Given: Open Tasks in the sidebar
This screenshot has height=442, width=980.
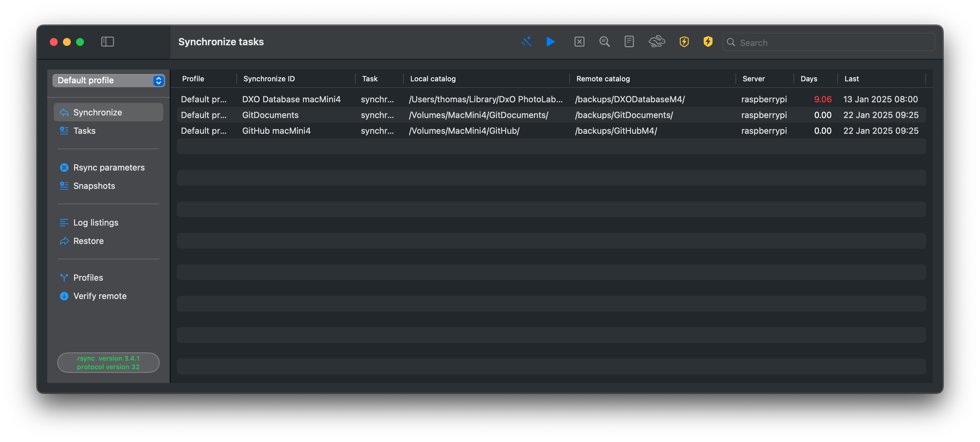Looking at the screenshot, I should [x=108, y=131].
